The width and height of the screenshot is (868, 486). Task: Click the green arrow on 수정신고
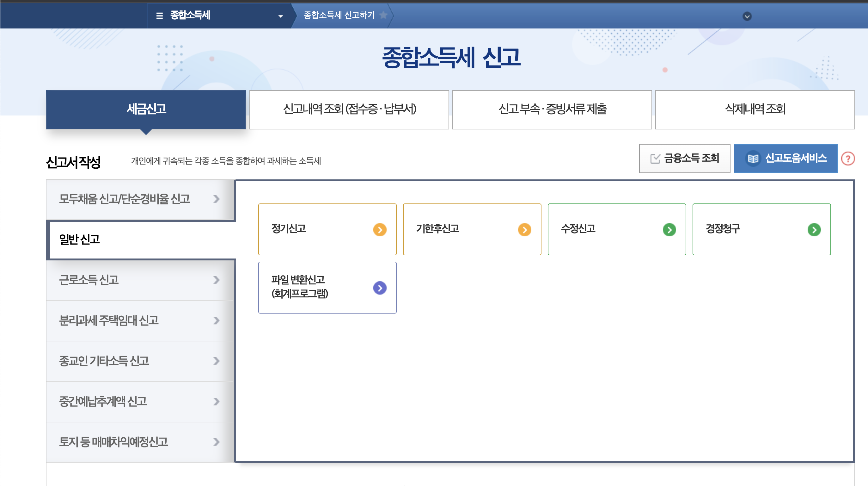point(669,230)
